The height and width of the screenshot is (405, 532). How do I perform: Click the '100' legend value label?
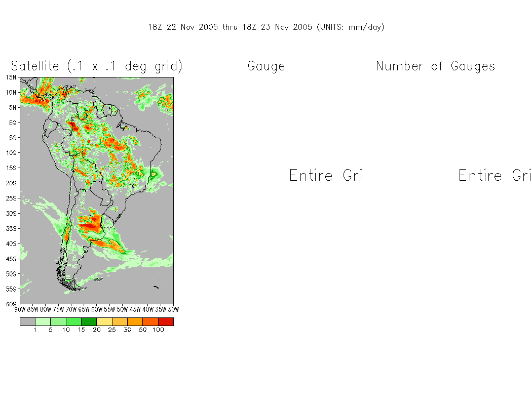(158, 330)
